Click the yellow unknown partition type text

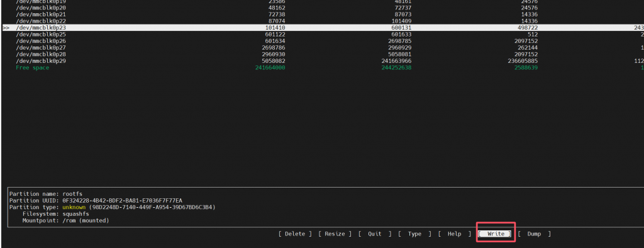point(74,207)
